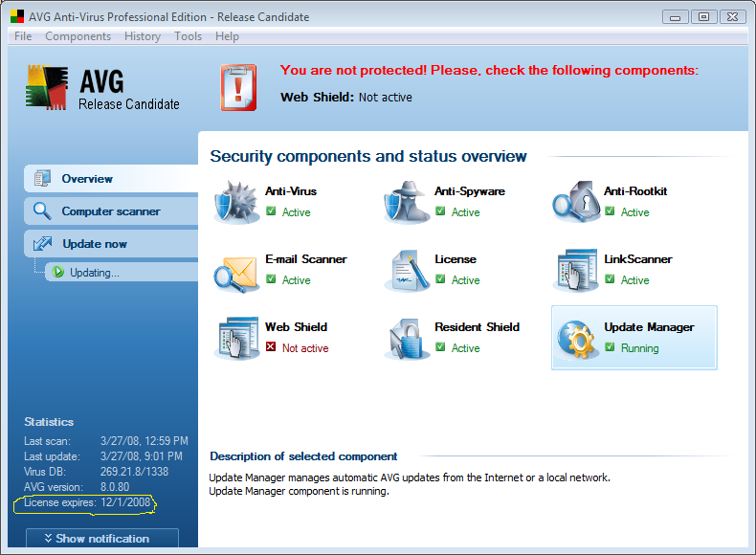Click the green Updating progress icon
The image size is (756, 555).
pos(57,272)
